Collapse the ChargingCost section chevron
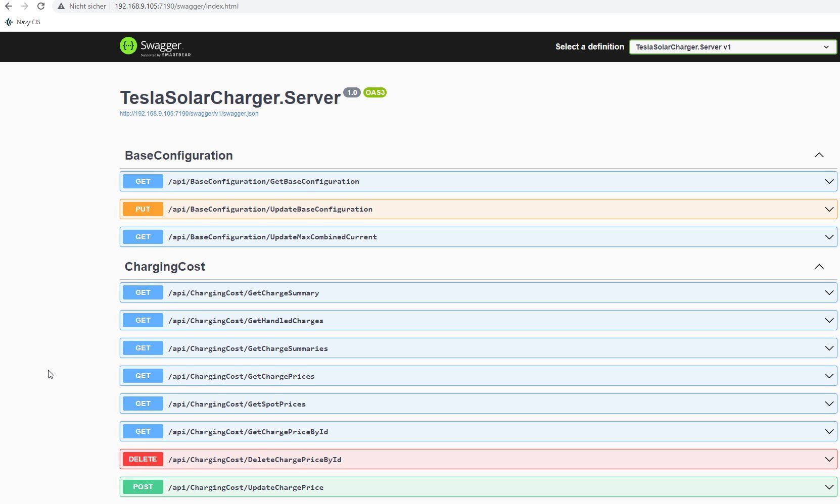840x504 pixels. coord(819,267)
